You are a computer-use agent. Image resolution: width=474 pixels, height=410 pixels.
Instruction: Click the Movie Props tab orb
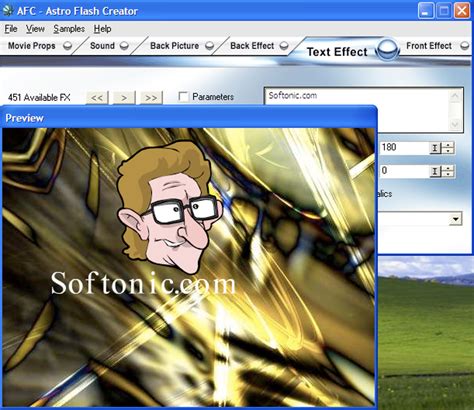click(x=68, y=46)
